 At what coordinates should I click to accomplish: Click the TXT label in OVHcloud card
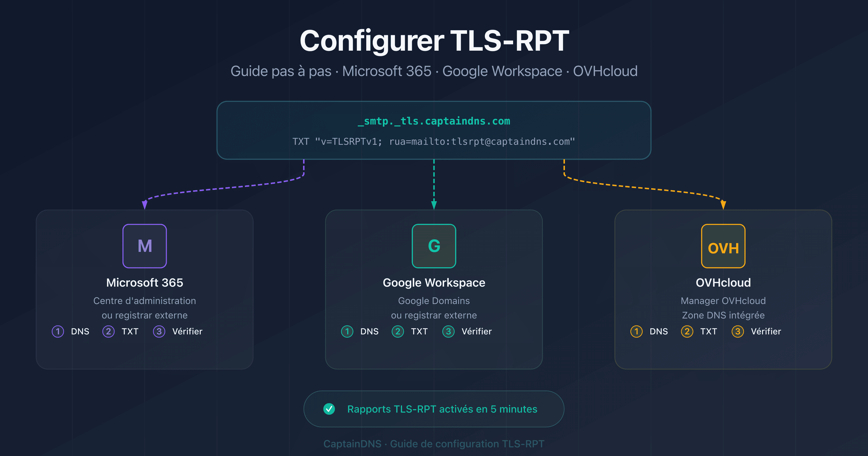[x=709, y=331]
